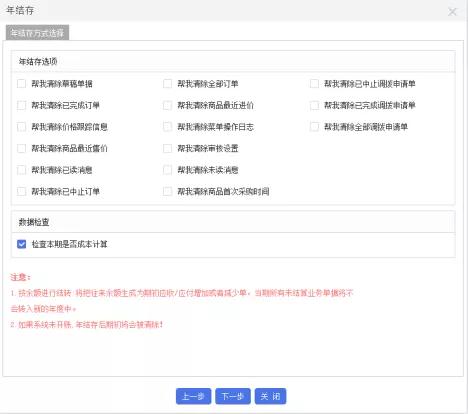Close the 年结存 dialog with X icon
Screen dimensions: 468x414
pos(452,12)
